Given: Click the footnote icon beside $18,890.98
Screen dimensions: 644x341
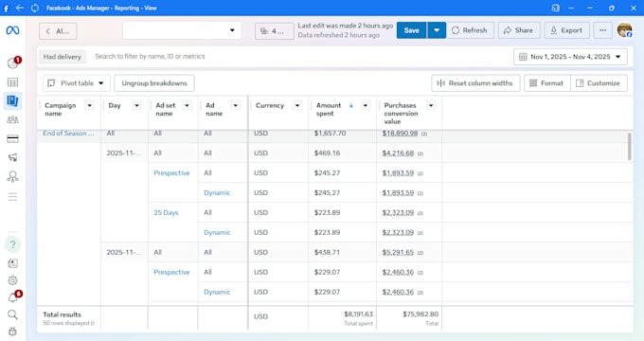Looking at the screenshot, I should pos(424,134).
